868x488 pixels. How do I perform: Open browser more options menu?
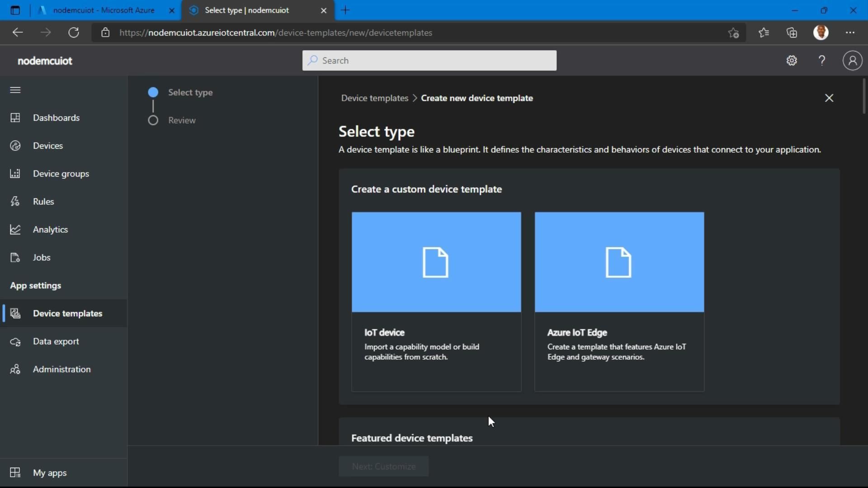(851, 33)
